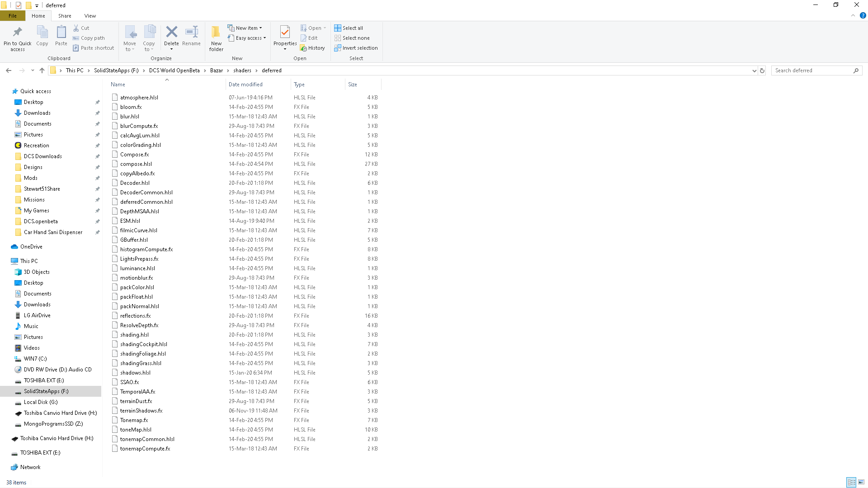Click the Invert selection option

(x=356, y=48)
